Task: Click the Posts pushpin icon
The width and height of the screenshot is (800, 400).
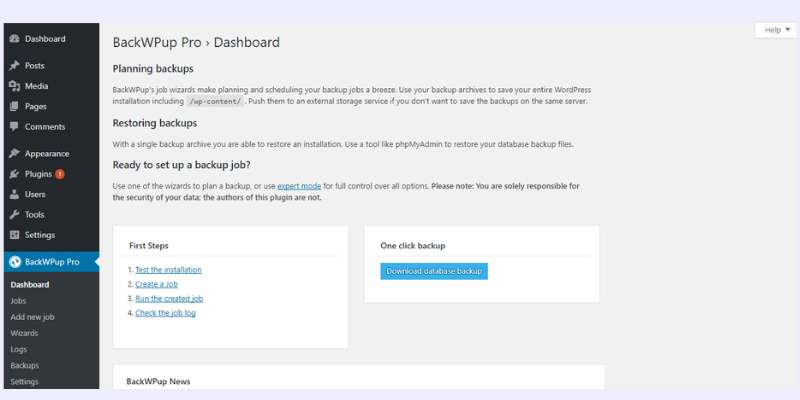Action: point(14,66)
